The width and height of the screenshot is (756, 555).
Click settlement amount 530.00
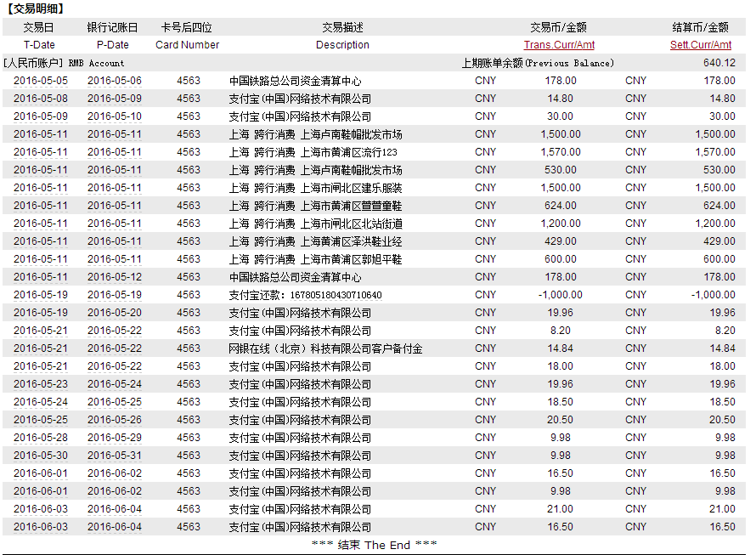[719, 170]
